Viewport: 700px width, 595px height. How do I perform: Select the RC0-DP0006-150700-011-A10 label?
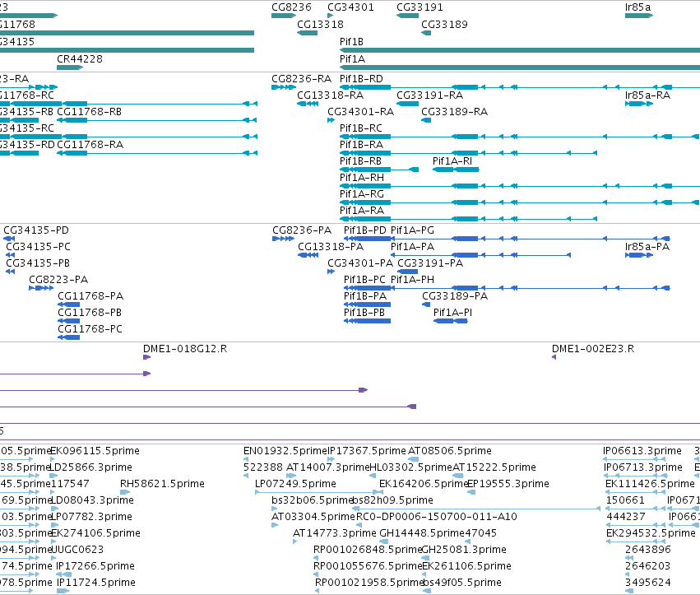click(437, 517)
